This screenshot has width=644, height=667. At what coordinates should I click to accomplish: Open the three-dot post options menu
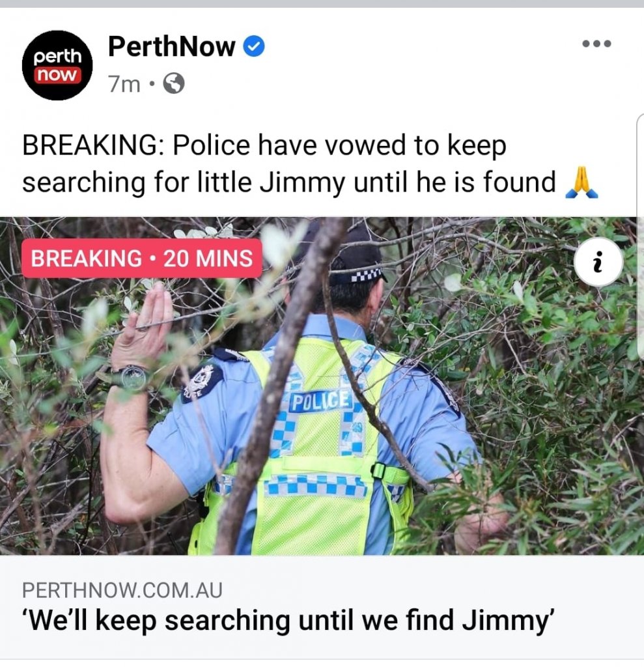596,44
